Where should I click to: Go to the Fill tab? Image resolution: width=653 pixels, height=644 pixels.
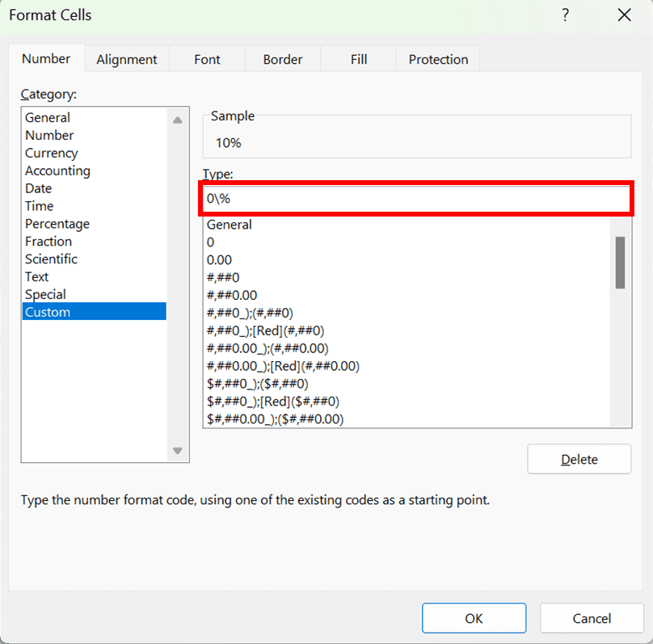point(359,60)
